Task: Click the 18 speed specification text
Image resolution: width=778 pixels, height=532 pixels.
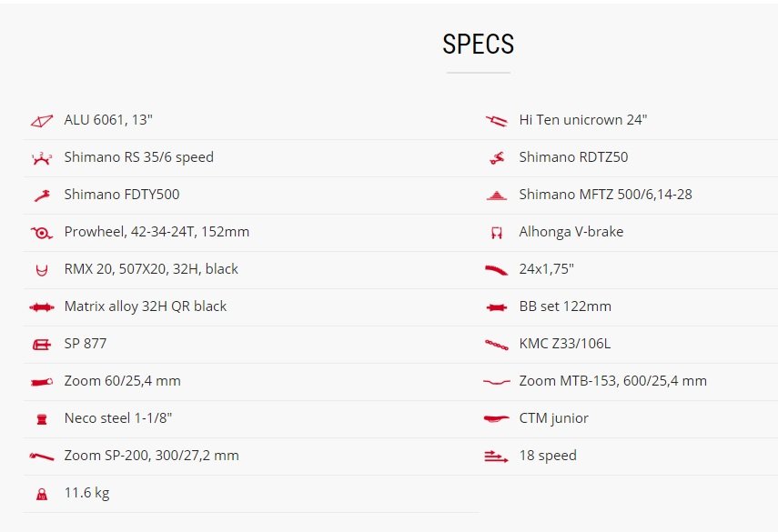Action: point(548,456)
